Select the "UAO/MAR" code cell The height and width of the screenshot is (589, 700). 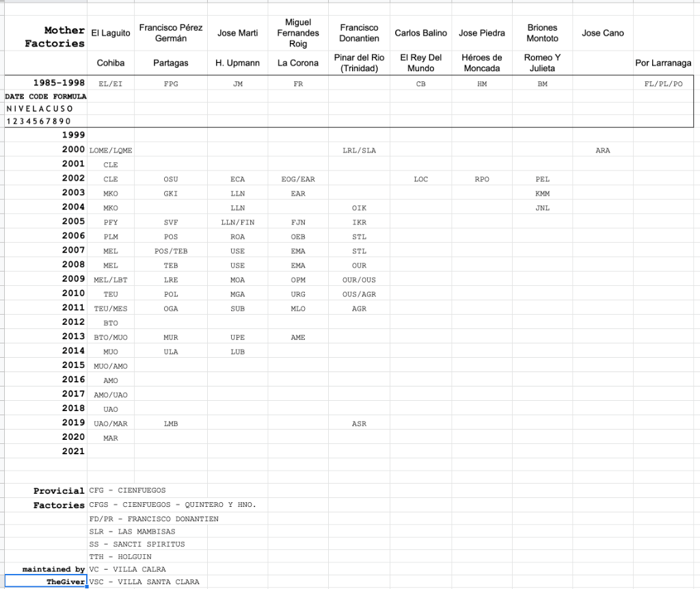[x=111, y=423]
